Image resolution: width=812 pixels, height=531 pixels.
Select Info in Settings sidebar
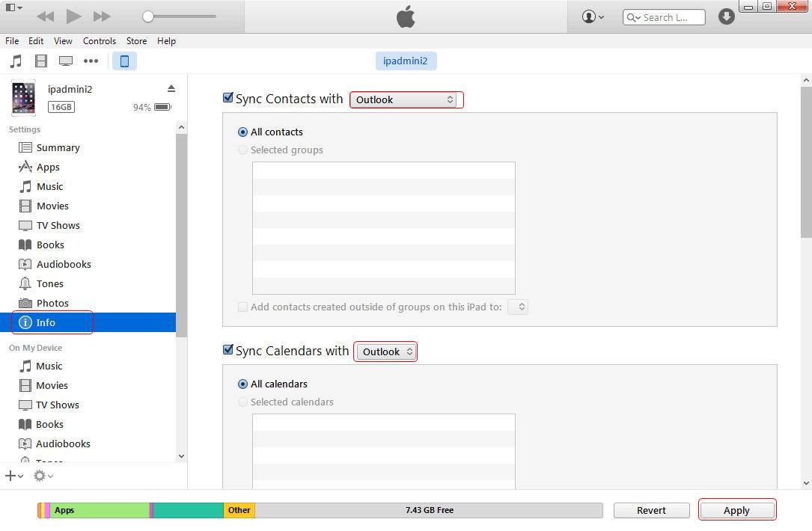tap(88, 322)
